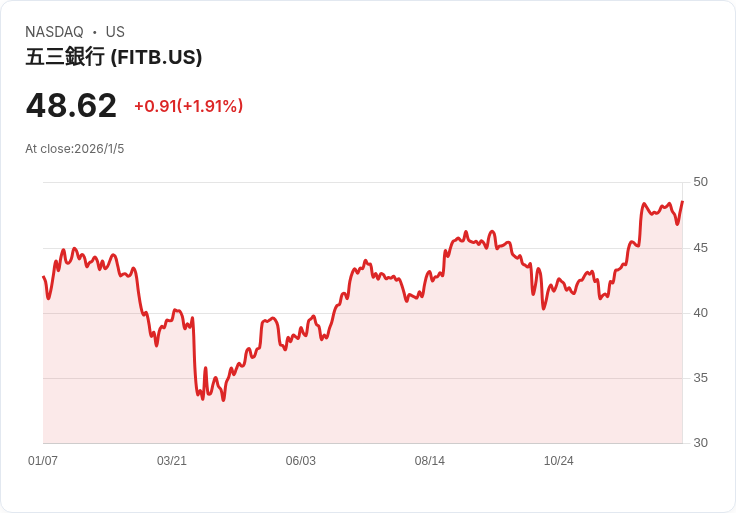Screen dimensions: 736x513
Task: Click the 48.62 closing price
Action: tap(71, 105)
